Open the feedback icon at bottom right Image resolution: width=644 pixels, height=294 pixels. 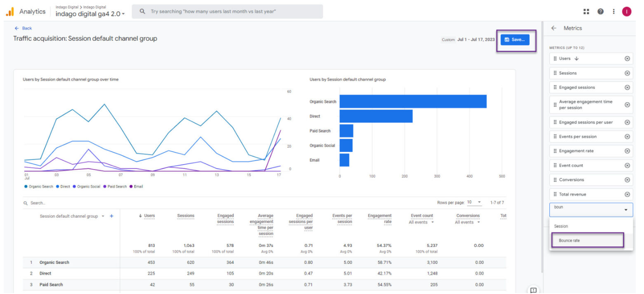[533, 290]
